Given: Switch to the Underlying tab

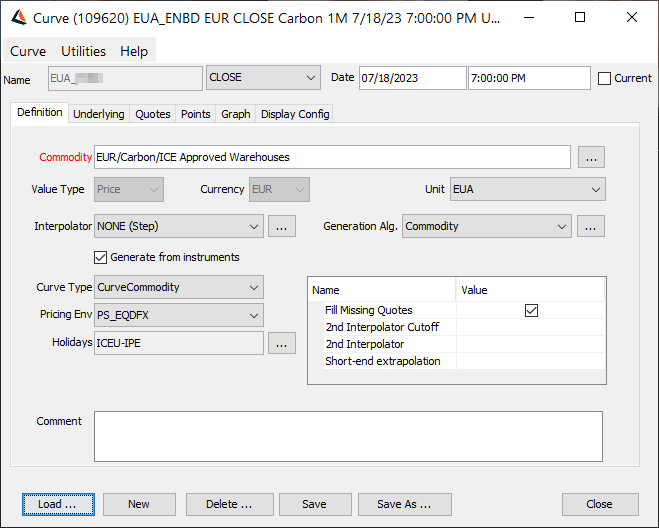Looking at the screenshot, I should (x=99, y=114).
